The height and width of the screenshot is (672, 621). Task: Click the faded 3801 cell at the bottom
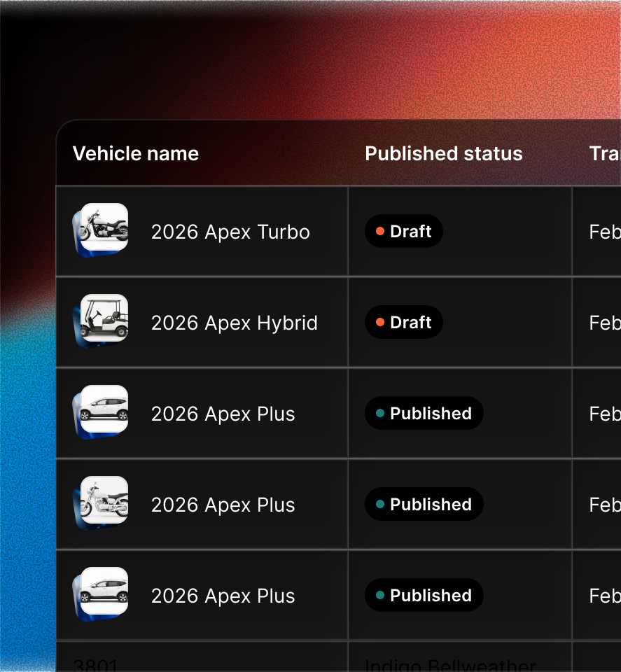tap(95, 665)
